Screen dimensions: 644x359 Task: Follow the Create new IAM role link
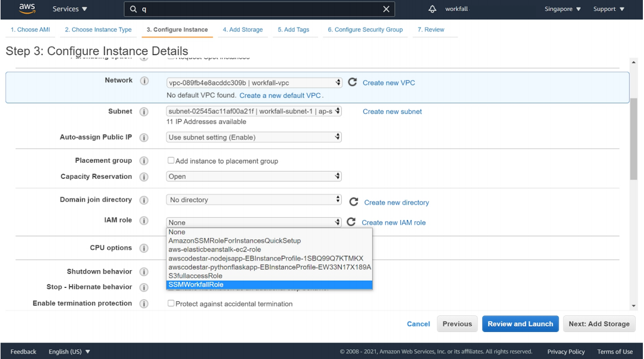coord(394,223)
